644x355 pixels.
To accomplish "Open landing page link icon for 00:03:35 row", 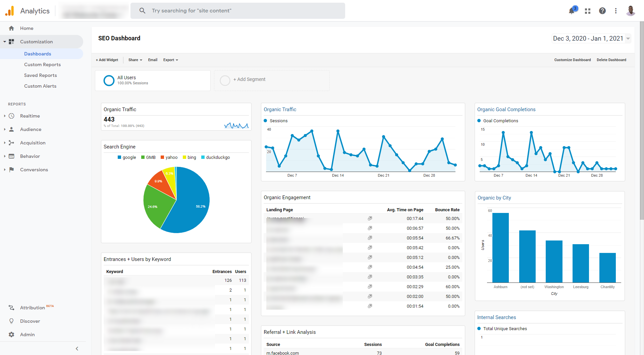I will coord(370,277).
